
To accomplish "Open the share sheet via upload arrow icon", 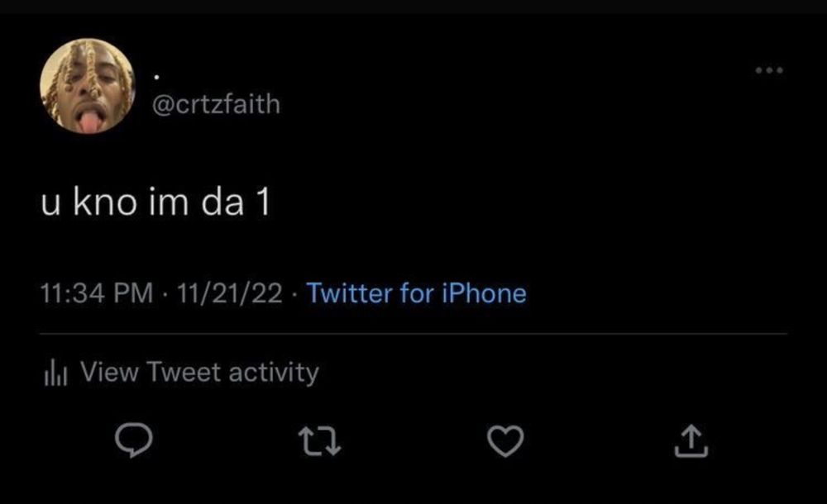I will click(x=691, y=440).
